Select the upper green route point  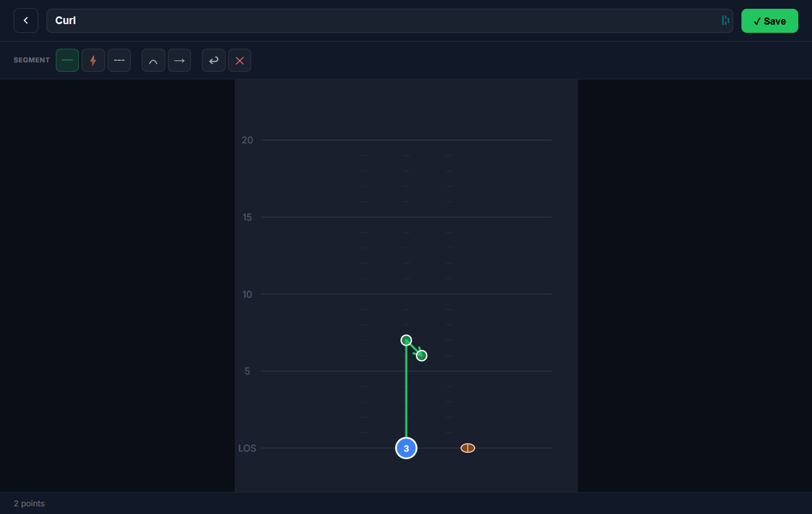point(406,340)
